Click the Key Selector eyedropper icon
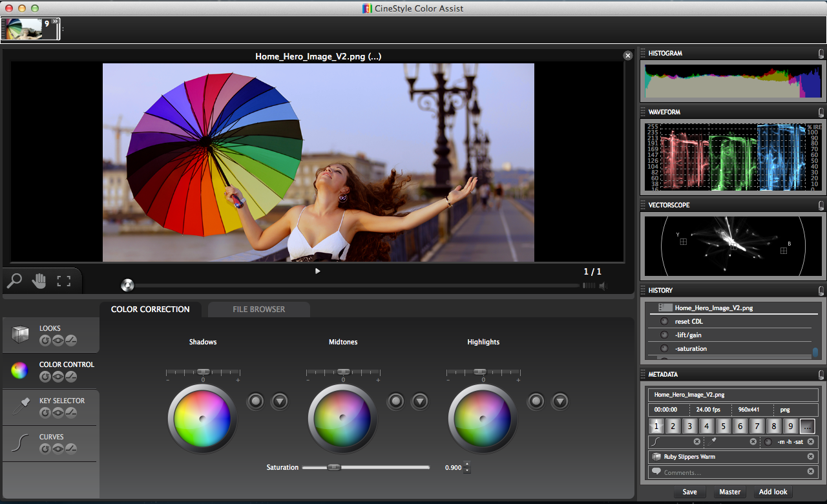 click(21, 406)
